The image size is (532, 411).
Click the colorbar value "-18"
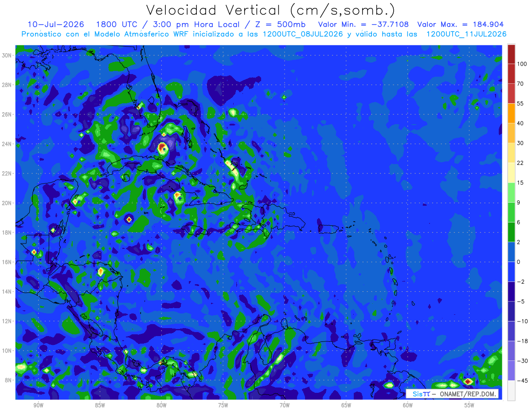tap(522, 341)
